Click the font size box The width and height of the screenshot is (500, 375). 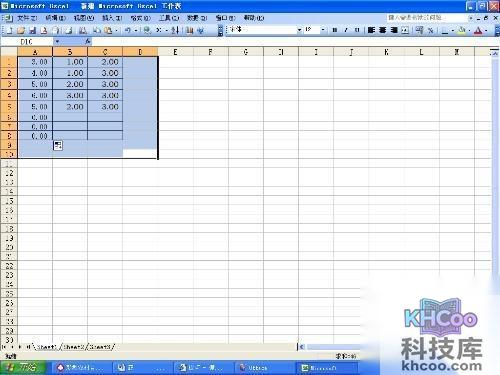click(311, 30)
